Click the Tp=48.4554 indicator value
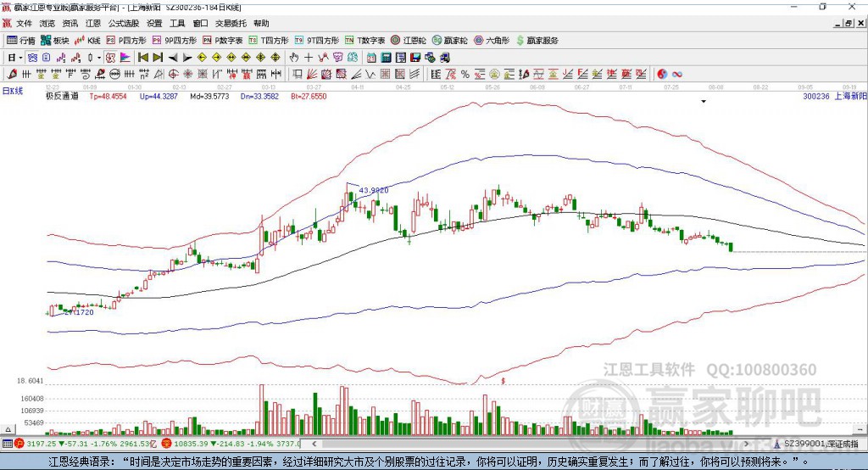 [108, 96]
